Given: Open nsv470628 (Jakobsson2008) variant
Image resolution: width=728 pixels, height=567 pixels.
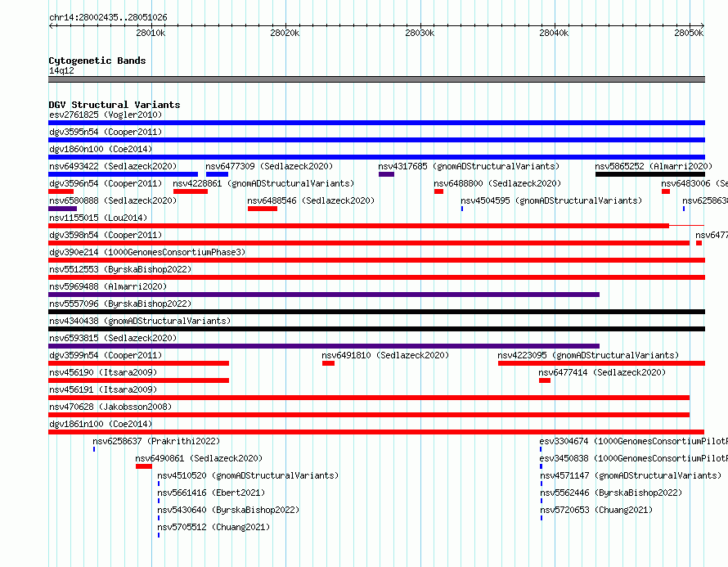Looking at the screenshot, I should pyautogui.click(x=110, y=407).
